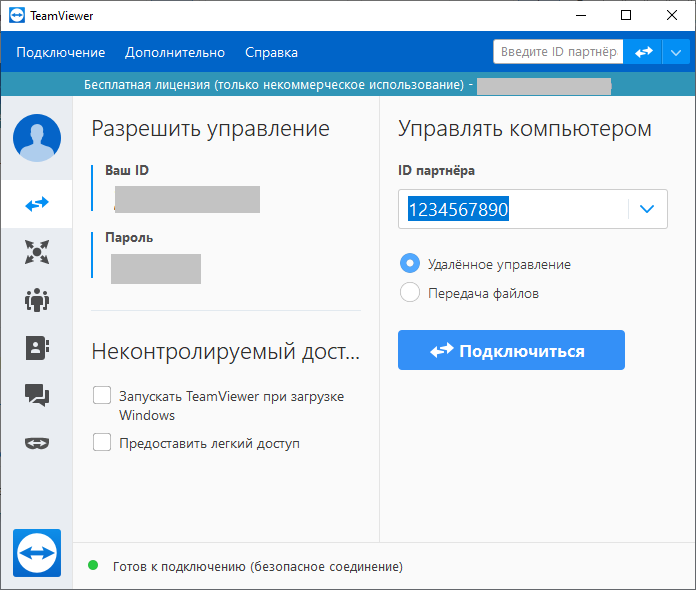Open the user profile avatar
The width and height of the screenshot is (696, 590).
tap(37, 138)
